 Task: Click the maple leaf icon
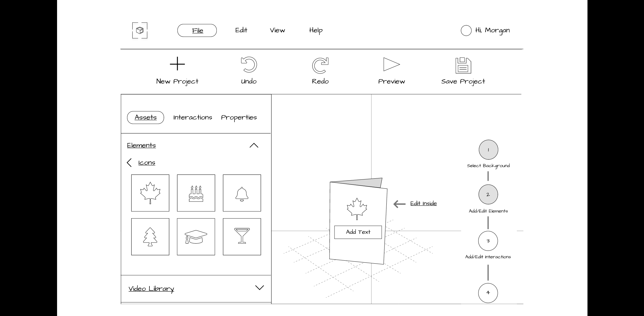tap(150, 192)
